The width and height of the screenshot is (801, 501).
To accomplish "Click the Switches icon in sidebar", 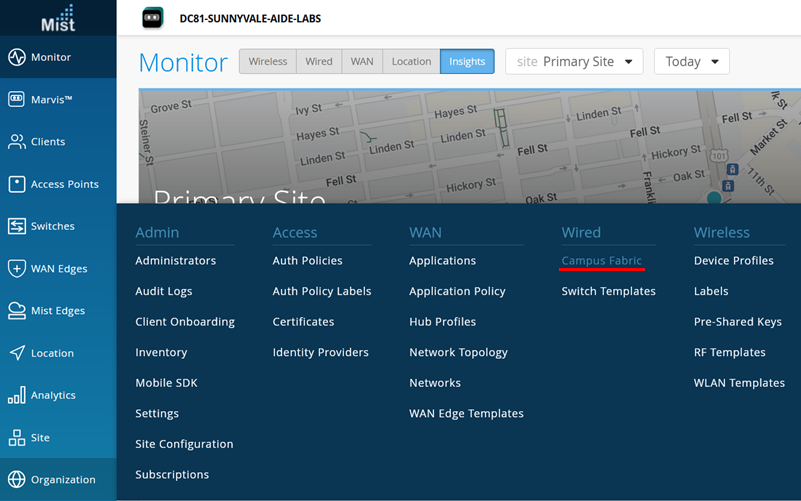I will pyautogui.click(x=17, y=226).
